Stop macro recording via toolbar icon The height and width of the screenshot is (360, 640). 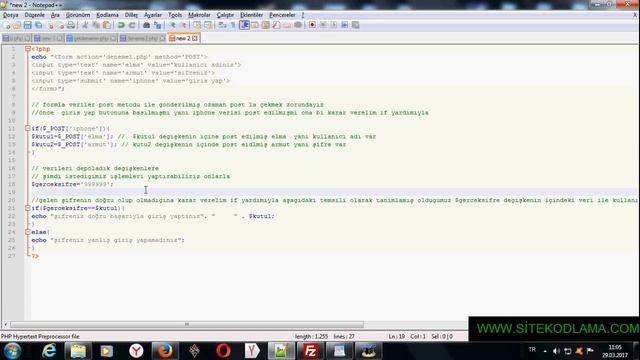[x=323, y=25]
